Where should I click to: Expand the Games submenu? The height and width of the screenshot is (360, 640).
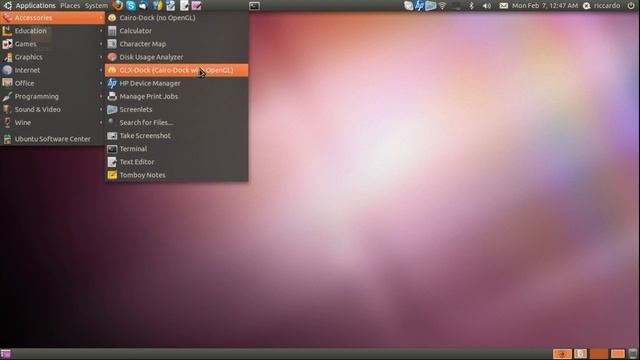(52, 44)
